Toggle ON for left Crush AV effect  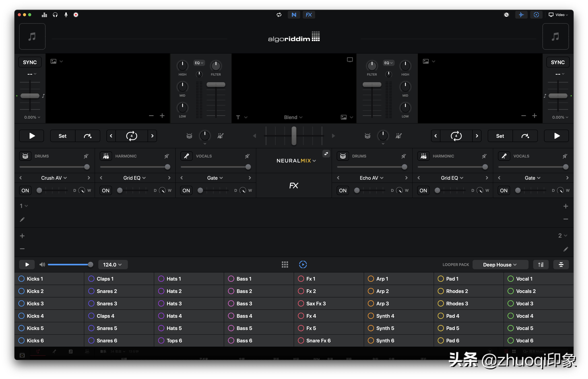pyautogui.click(x=25, y=191)
